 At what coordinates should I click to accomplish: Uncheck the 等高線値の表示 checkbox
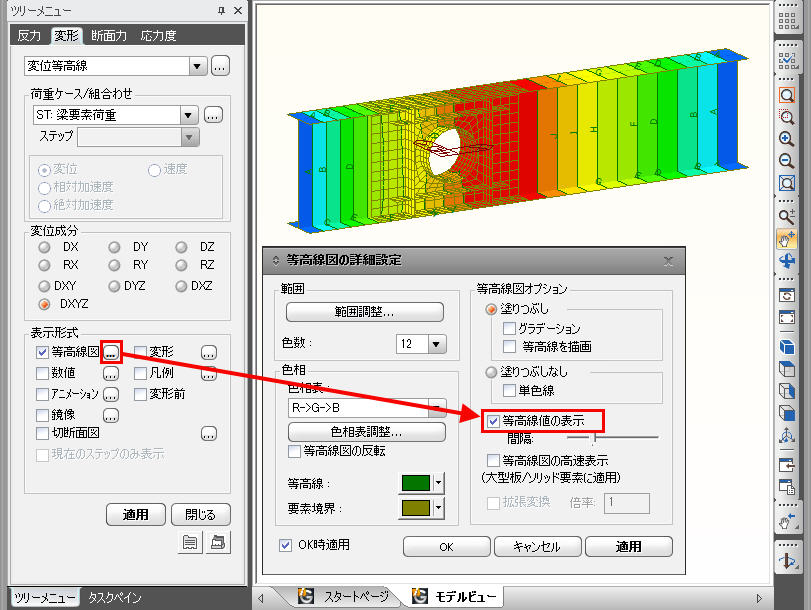(492, 421)
